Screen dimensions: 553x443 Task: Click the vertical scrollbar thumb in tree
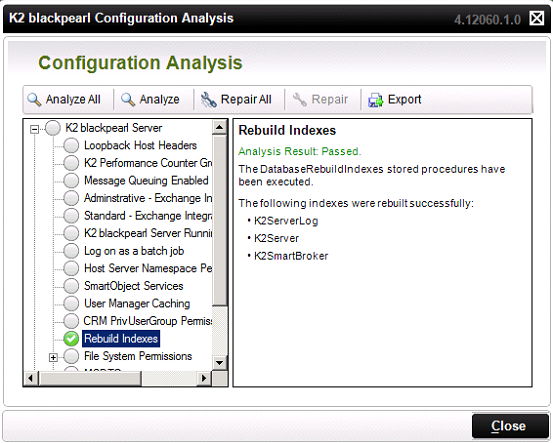pyautogui.click(x=219, y=220)
